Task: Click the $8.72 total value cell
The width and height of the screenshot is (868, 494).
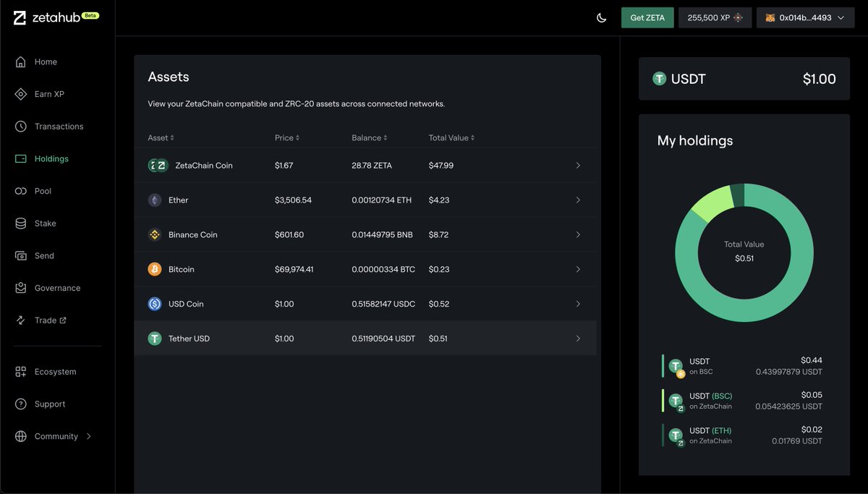Action: [439, 235]
